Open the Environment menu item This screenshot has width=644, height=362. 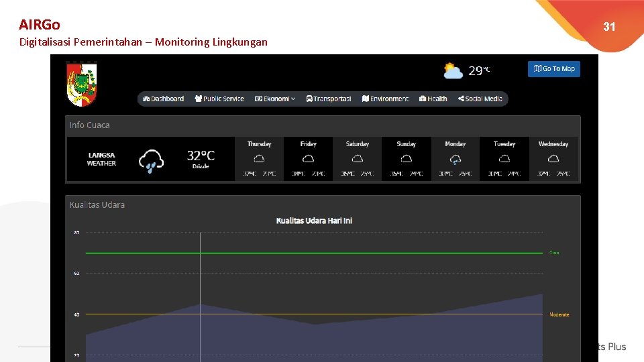point(385,99)
